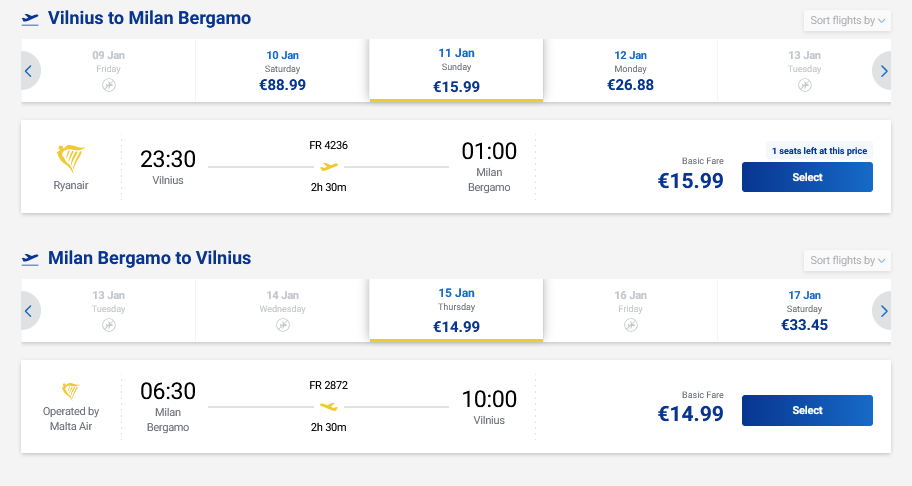Viewport: 912px width, 486px height.
Task: Click the 15 Jan Thursday €14.99 date
Action: pos(456,311)
